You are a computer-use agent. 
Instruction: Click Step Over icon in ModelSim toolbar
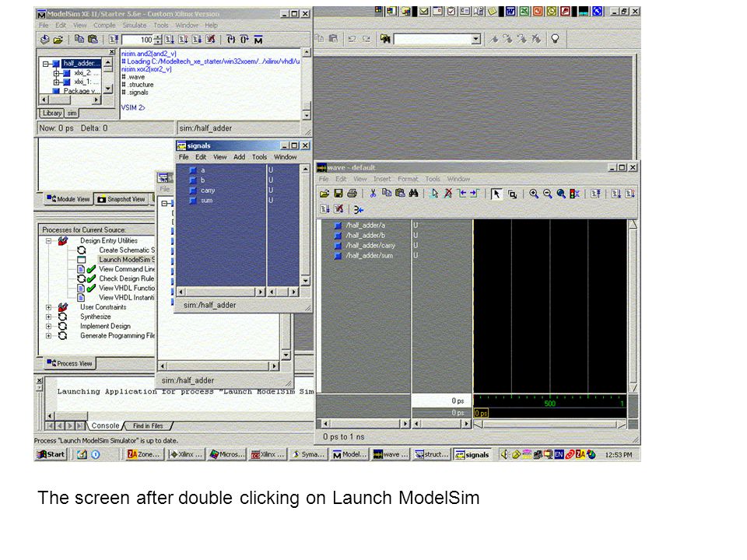(244, 40)
